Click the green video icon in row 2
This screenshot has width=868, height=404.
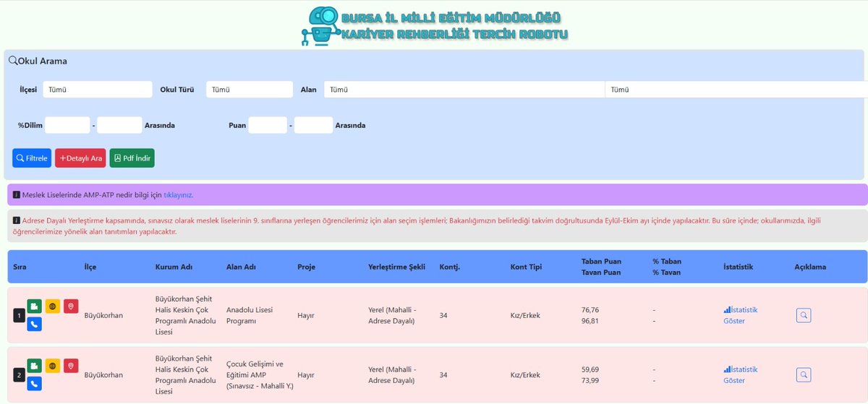[35, 366]
